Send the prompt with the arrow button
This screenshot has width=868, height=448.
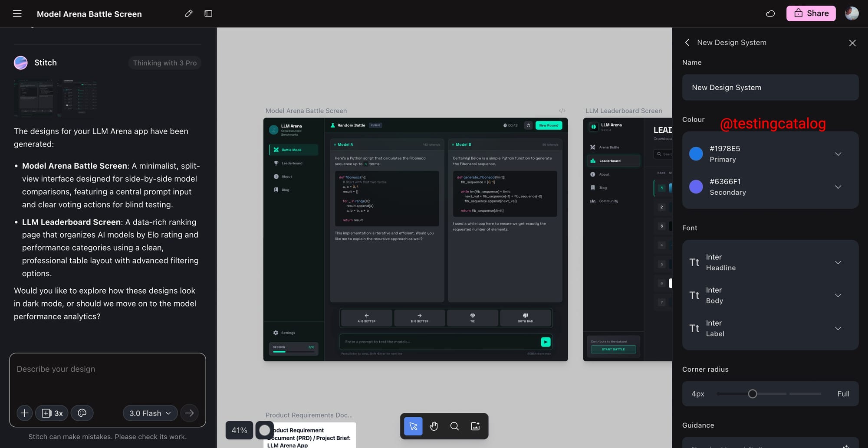[x=190, y=413]
